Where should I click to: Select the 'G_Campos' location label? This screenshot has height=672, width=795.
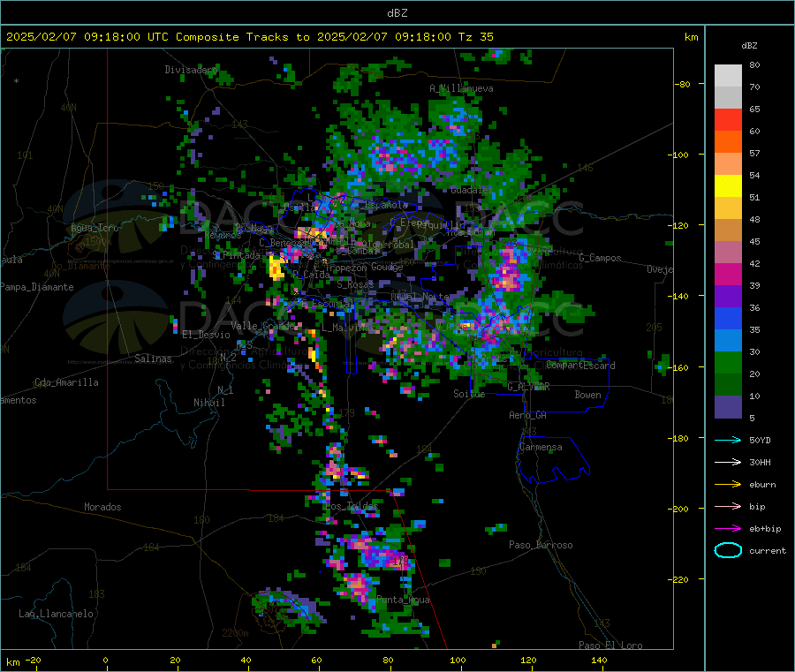tap(601, 258)
